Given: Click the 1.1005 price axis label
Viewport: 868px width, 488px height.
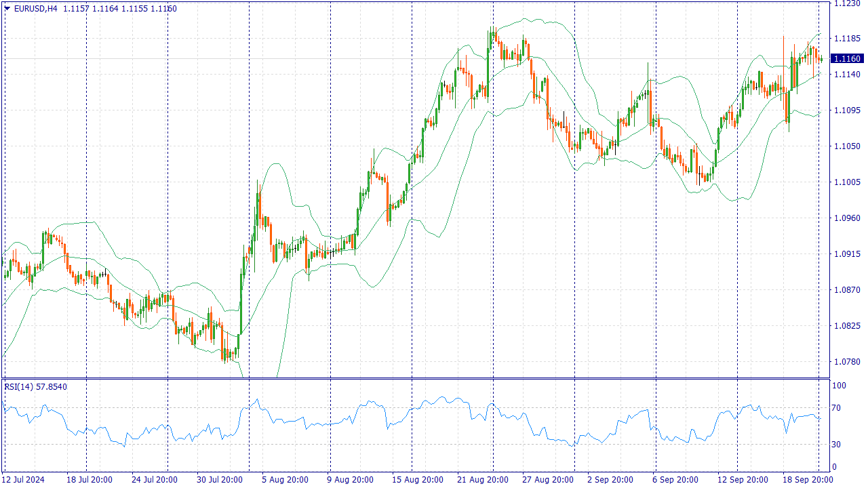Looking at the screenshot, I should click(847, 182).
